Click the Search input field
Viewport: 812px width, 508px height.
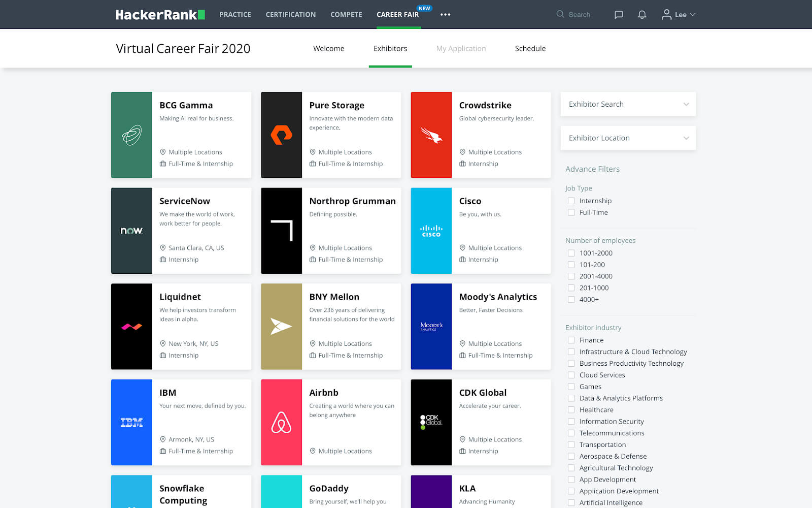click(579, 15)
